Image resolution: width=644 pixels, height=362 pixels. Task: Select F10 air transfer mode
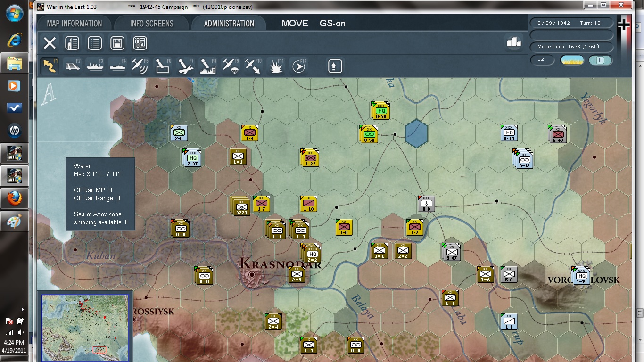click(x=254, y=66)
